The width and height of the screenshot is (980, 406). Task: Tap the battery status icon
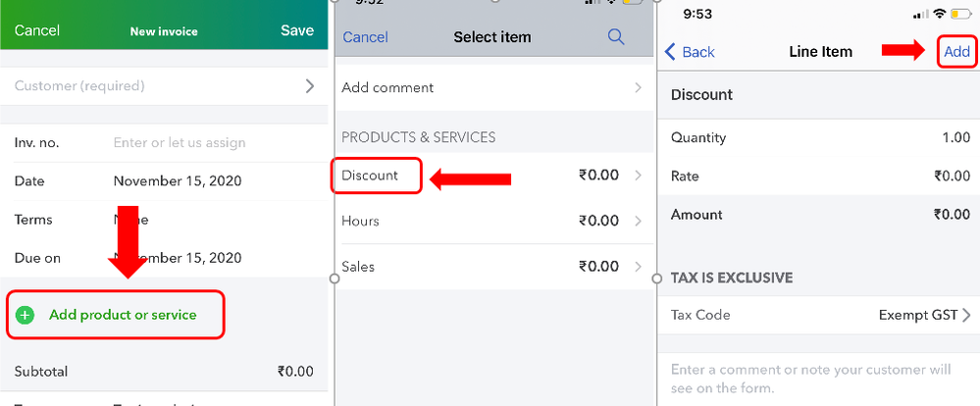pyautogui.click(x=962, y=15)
